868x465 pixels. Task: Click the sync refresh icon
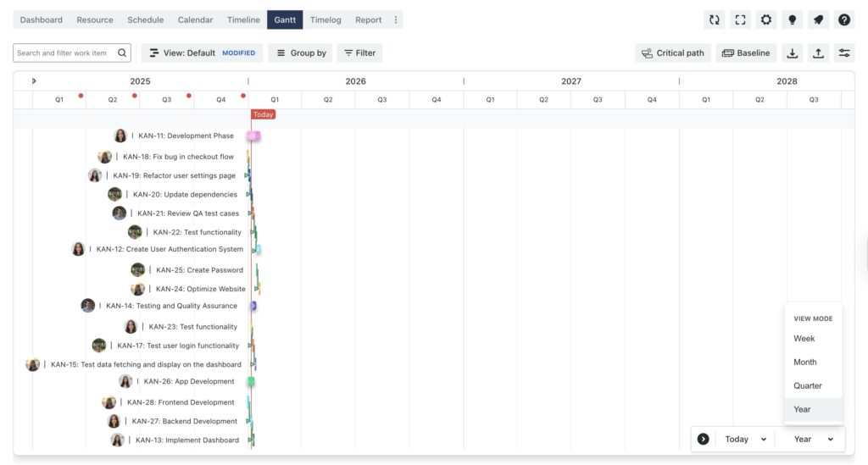coord(714,20)
